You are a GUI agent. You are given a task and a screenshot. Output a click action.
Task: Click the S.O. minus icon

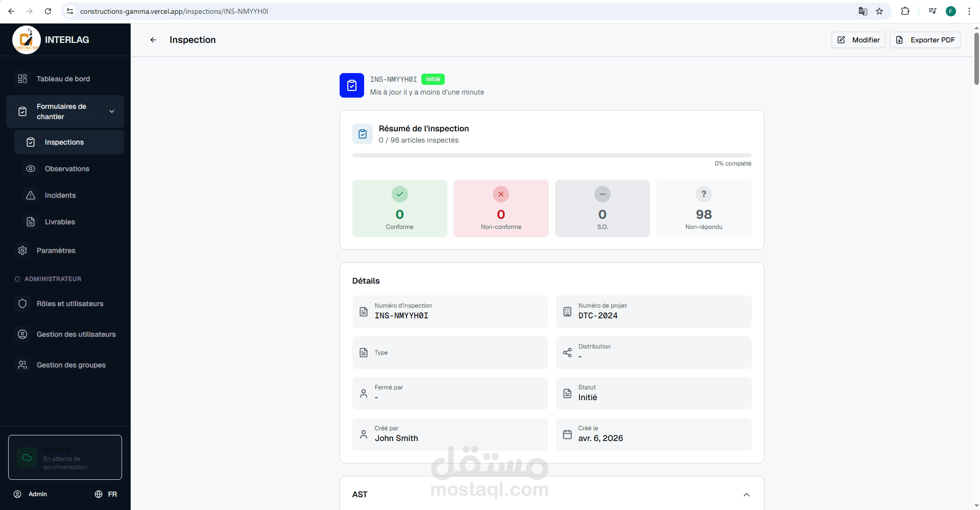(603, 194)
